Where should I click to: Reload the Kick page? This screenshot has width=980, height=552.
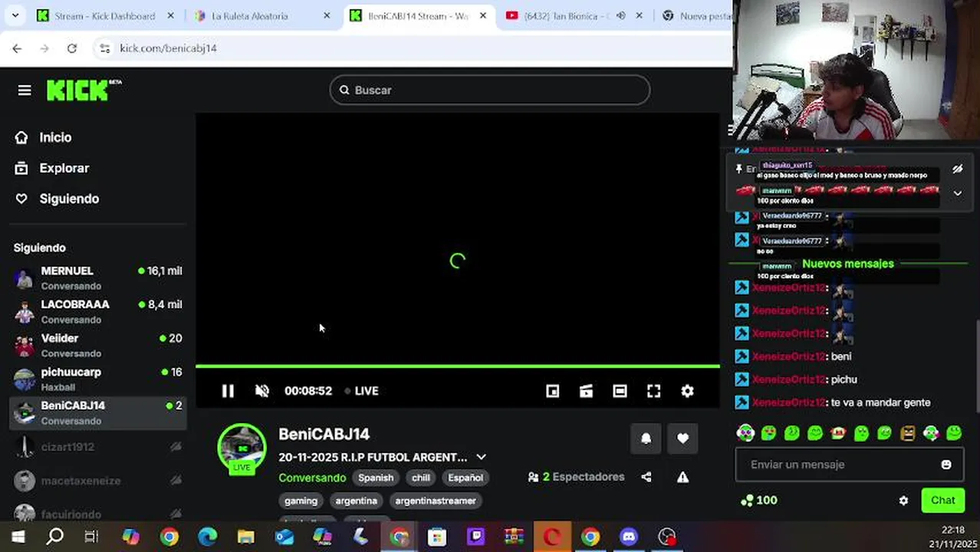71,48
